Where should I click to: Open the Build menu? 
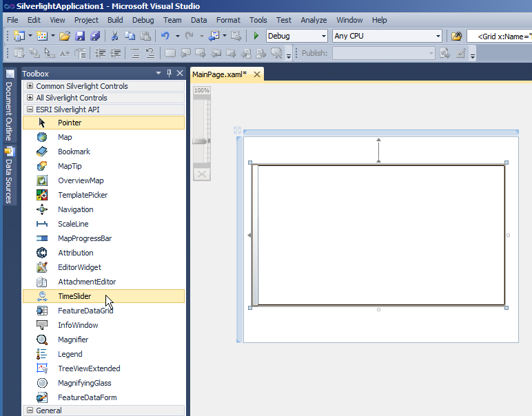tap(115, 20)
